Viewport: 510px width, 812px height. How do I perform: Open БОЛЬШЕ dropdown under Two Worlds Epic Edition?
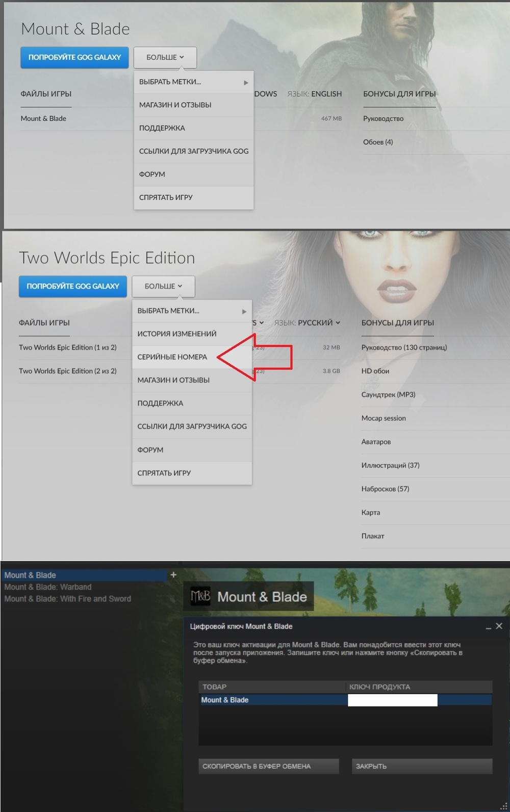tap(163, 287)
